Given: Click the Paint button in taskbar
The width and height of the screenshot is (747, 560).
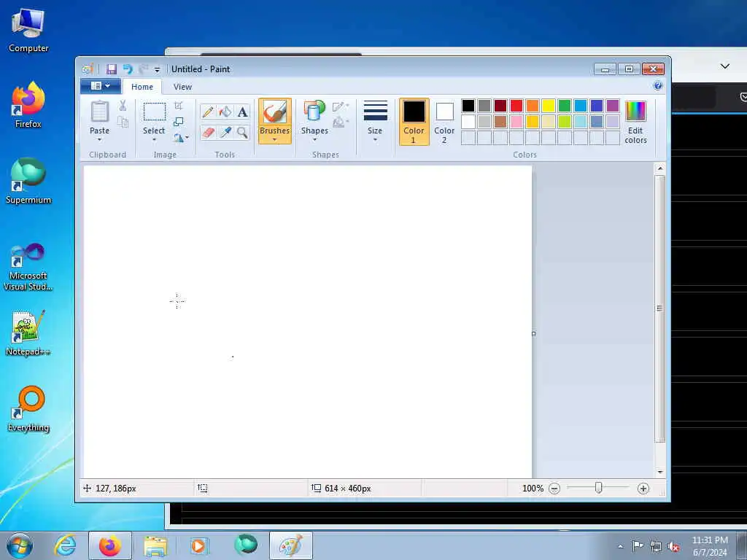Looking at the screenshot, I should click(x=290, y=545).
